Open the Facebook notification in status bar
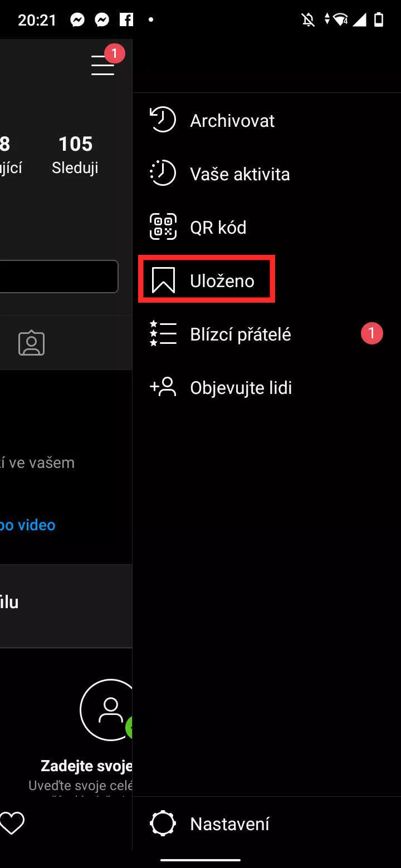 126,21
